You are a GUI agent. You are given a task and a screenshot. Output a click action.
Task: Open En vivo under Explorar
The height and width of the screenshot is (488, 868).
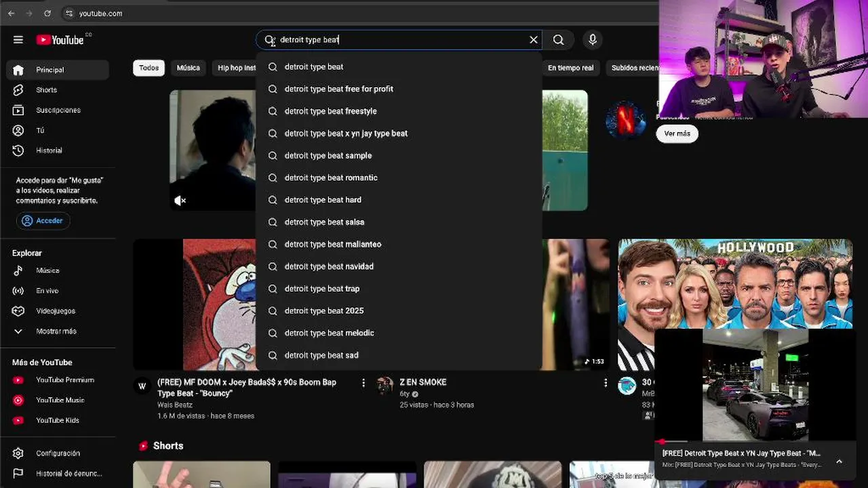(58, 291)
